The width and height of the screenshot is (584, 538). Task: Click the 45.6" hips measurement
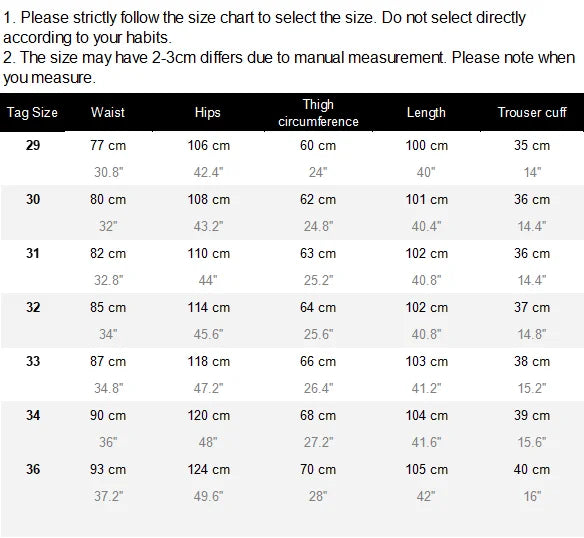click(x=208, y=334)
